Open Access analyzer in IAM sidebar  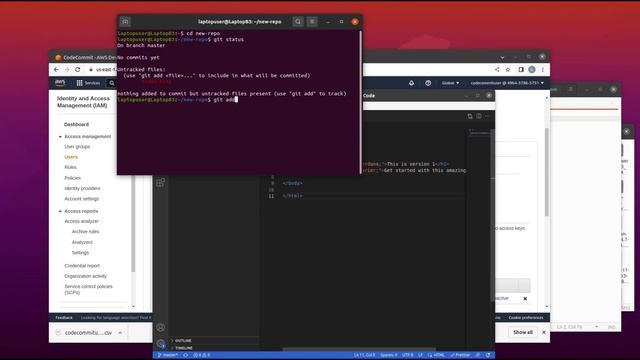coord(82,221)
